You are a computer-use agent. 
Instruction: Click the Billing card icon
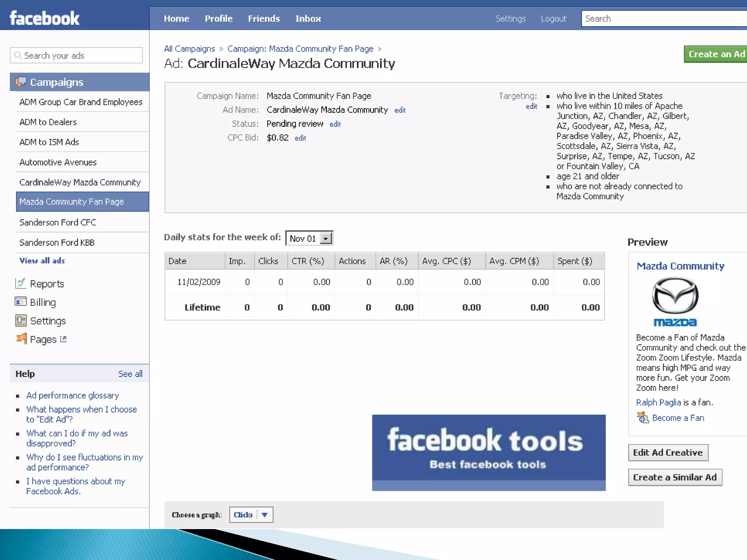pyautogui.click(x=20, y=302)
